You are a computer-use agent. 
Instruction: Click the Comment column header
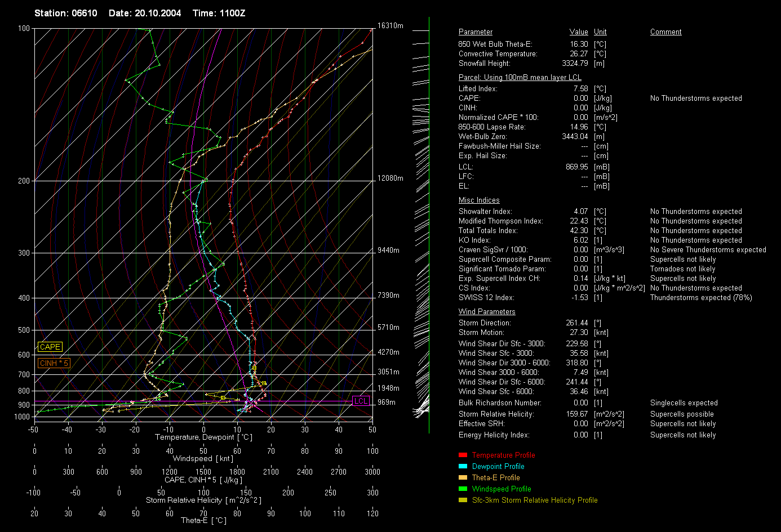pos(665,32)
